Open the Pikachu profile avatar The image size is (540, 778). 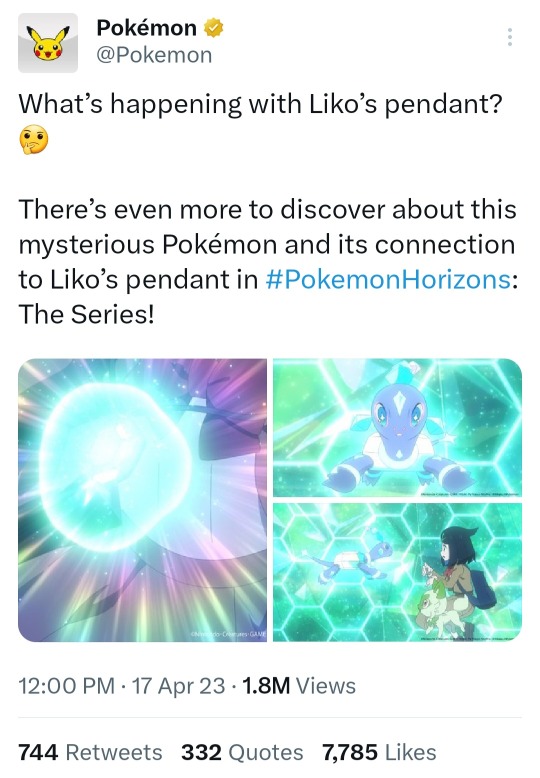48,43
